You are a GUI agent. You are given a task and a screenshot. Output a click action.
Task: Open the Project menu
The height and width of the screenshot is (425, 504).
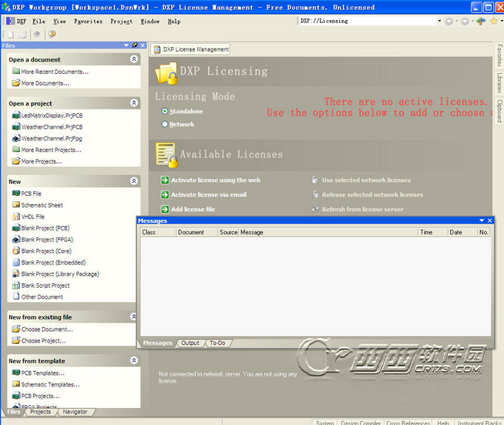pos(121,22)
